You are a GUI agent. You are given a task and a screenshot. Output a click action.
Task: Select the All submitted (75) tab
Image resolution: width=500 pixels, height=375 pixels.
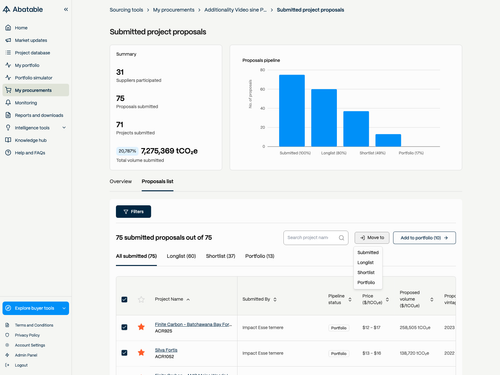[x=136, y=256]
